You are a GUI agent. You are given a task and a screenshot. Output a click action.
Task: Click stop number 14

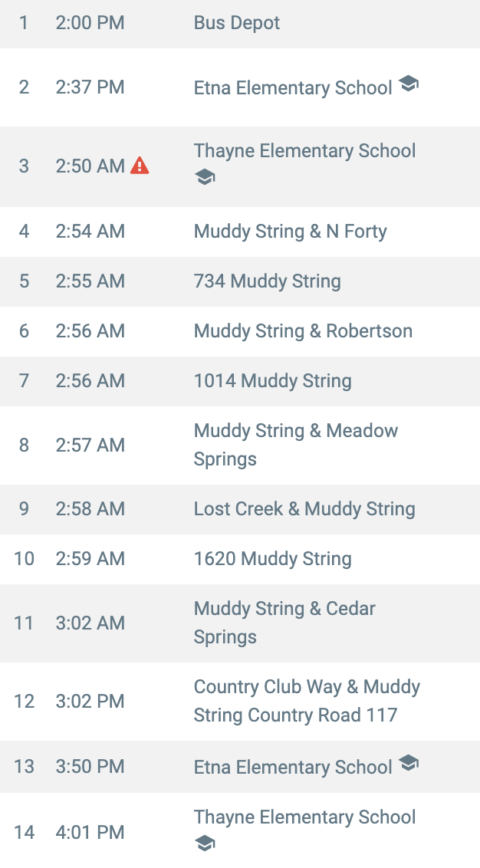(24, 833)
